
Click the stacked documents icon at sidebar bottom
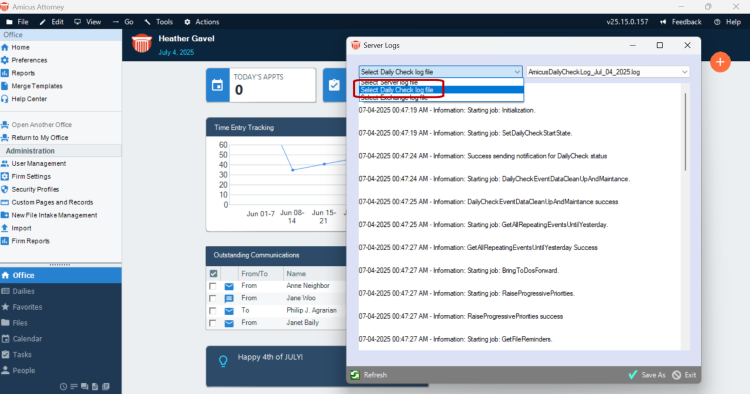106,386
